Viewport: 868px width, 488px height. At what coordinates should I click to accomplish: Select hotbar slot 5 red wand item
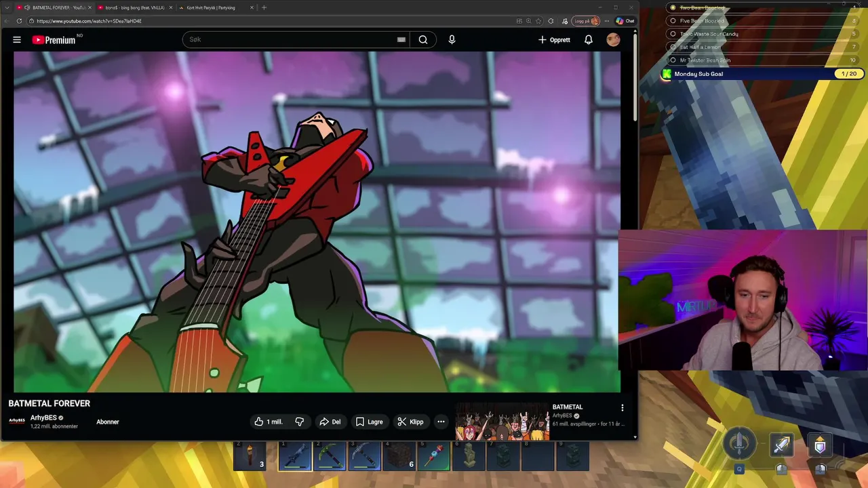point(434,455)
